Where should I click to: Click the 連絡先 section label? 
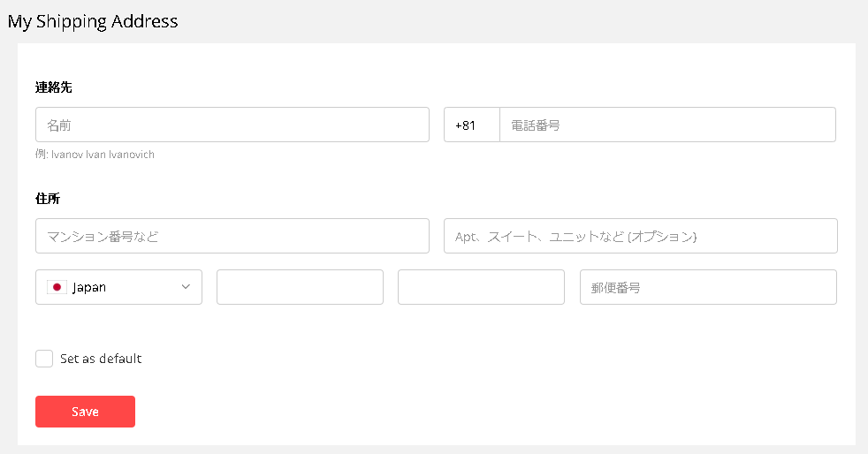pos(53,87)
